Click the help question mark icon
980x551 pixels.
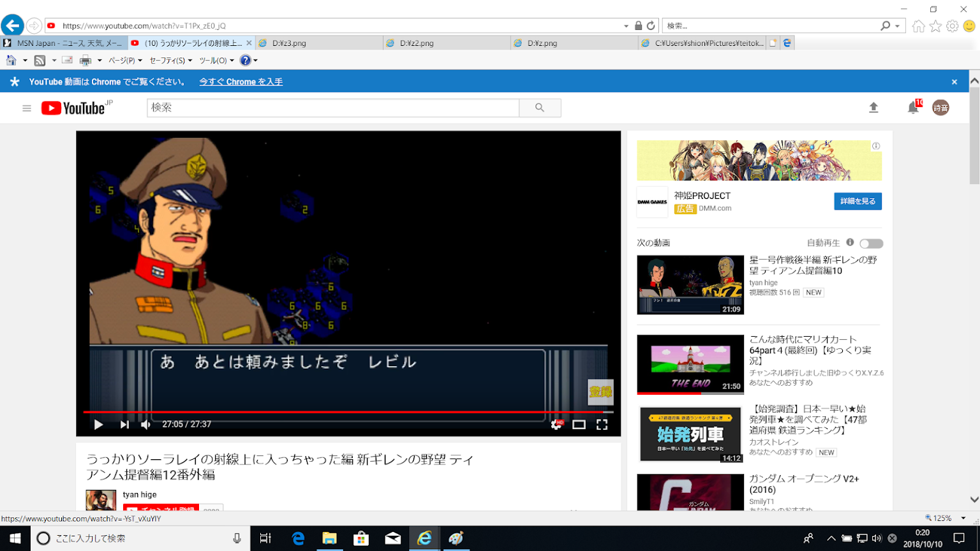coord(245,61)
